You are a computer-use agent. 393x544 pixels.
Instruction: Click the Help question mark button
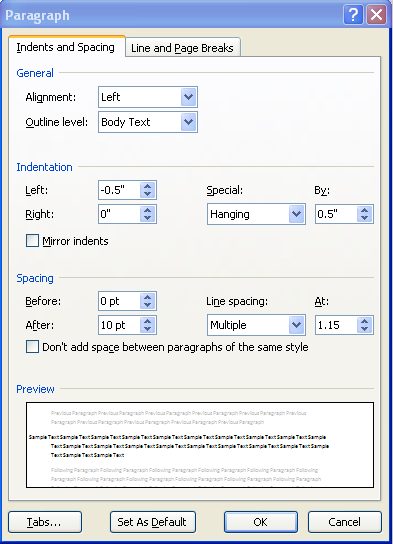[353, 15]
